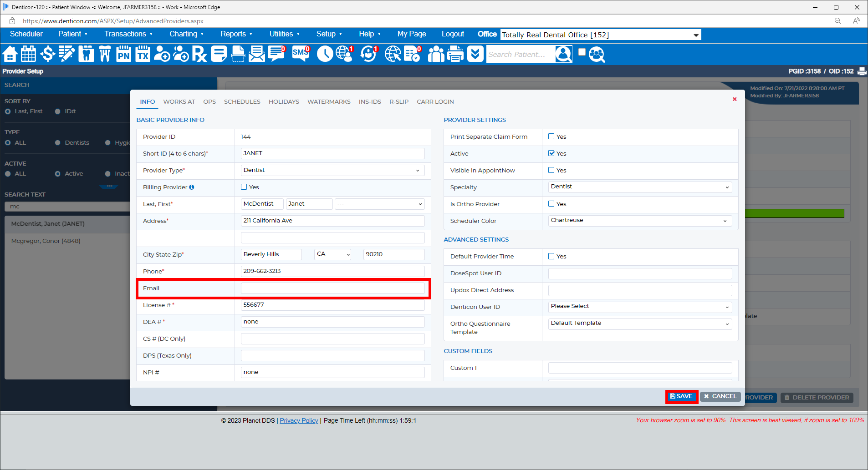Screen dimensions: 868x470
Task: Open the family group icon
Action: [x=436, y=54]
